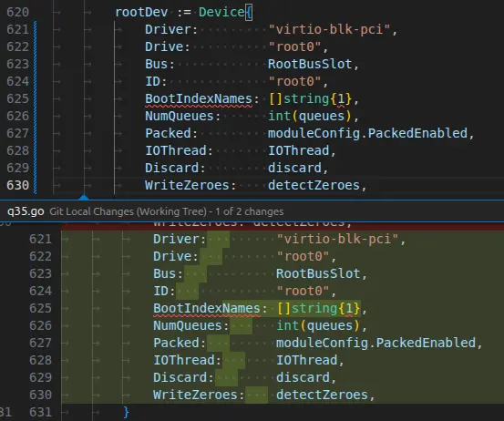Image resolution: width=504 pixels, height=421 pixels.
Task: Click detectZeroes on upper line 630
Action: coord(314,185)
